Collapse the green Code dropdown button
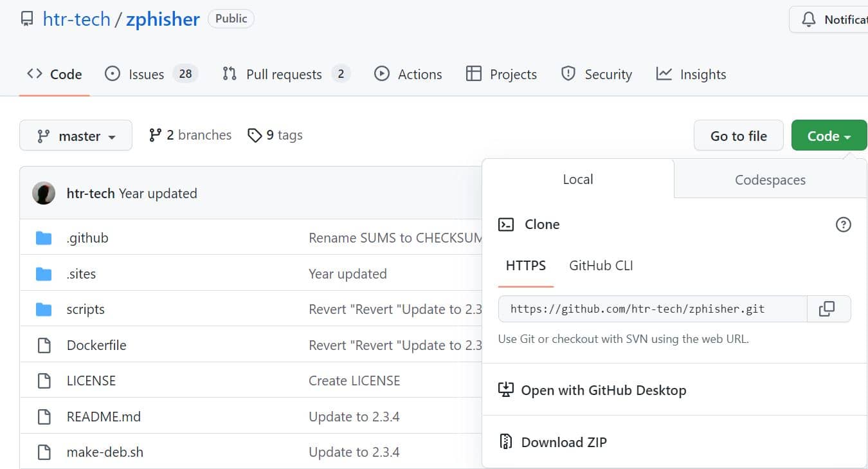868x469 pixels. (x=829, y=136)
